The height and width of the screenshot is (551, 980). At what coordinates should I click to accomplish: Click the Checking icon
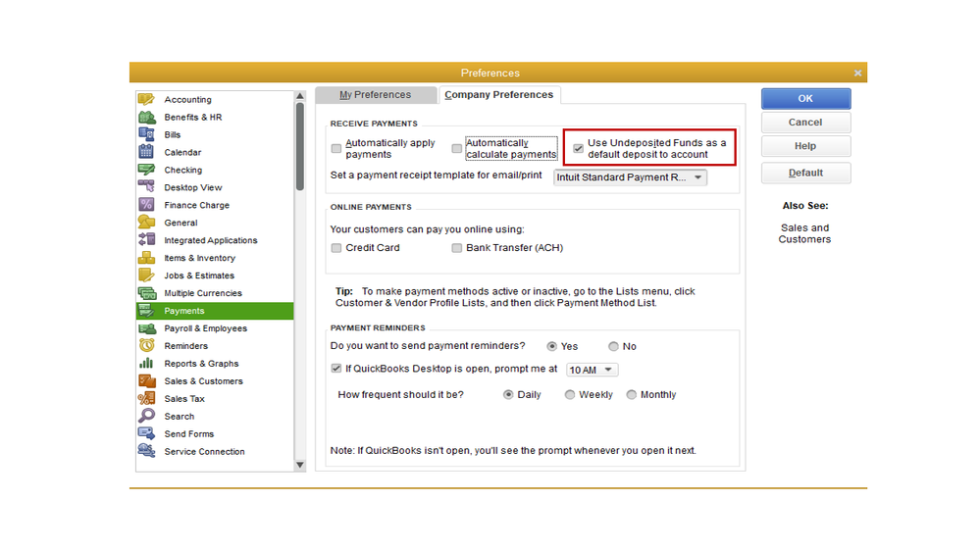point(146,170)
